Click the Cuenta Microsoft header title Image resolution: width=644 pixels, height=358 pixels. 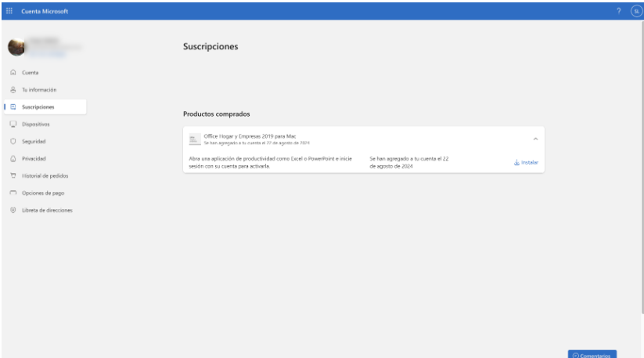pyautogui.click(x=45, y=12)
